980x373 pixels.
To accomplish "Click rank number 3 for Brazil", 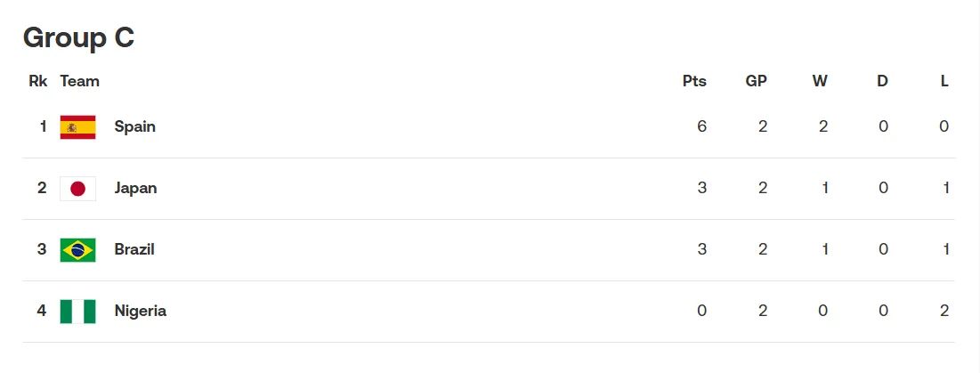I will click(x=42, y=249).
